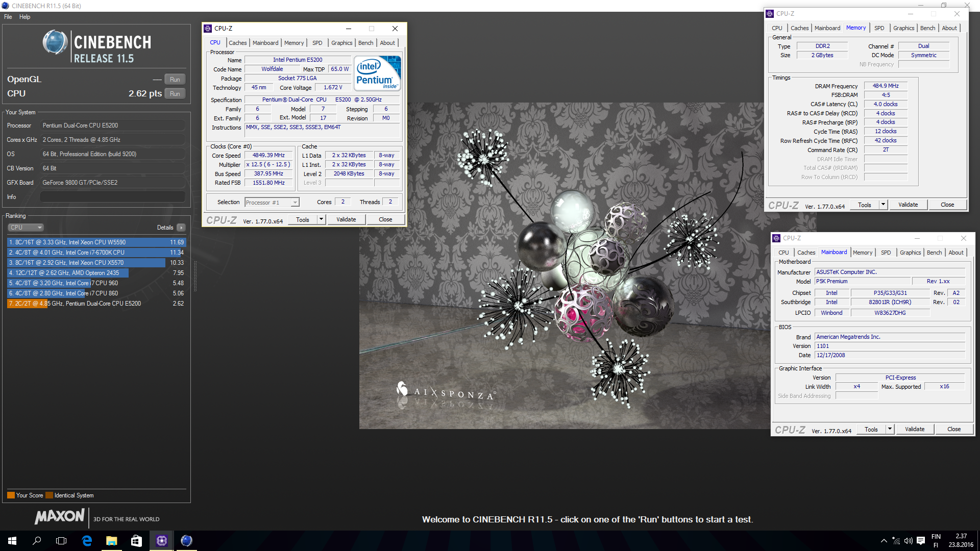Select Xeon W5590 ranking entry
980x551 pixels.
96,242
